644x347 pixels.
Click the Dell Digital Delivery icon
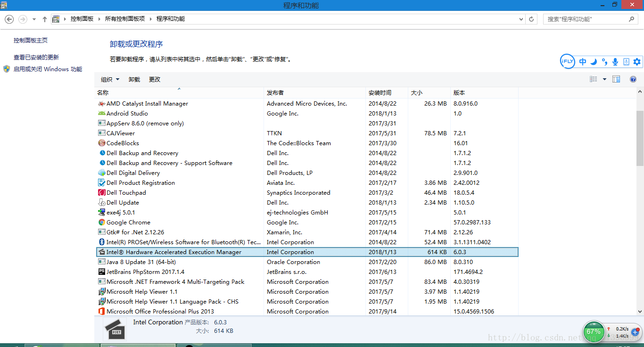point(101,173)
